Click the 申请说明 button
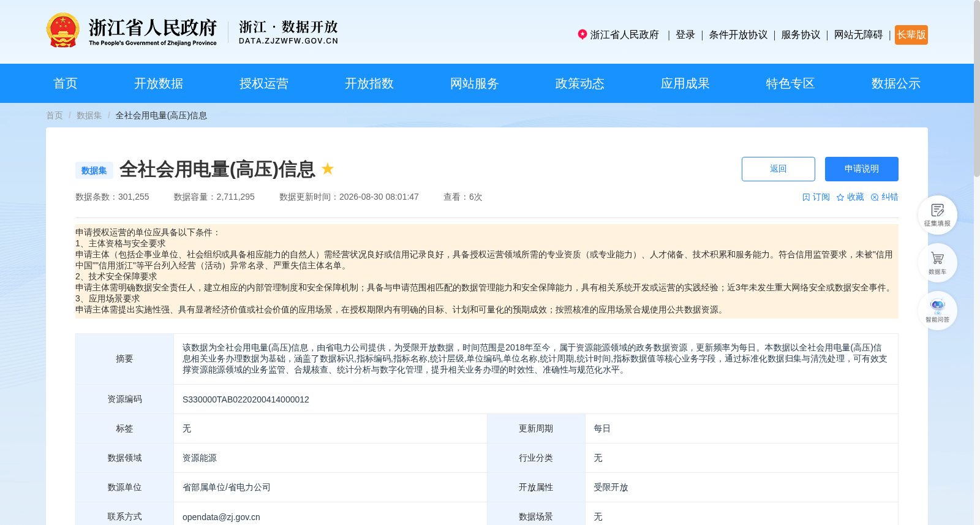Screen dimensions: 980x525 coord(862,169)
